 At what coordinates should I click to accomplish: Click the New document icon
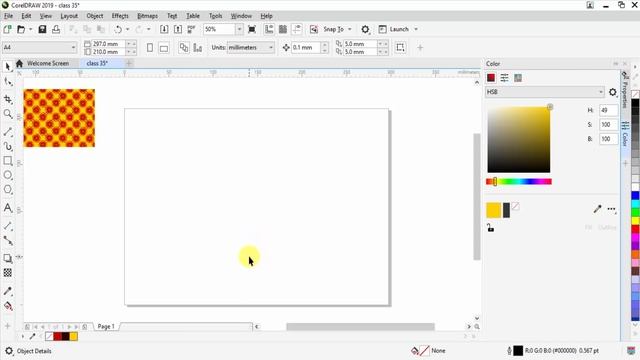point(7,29)
